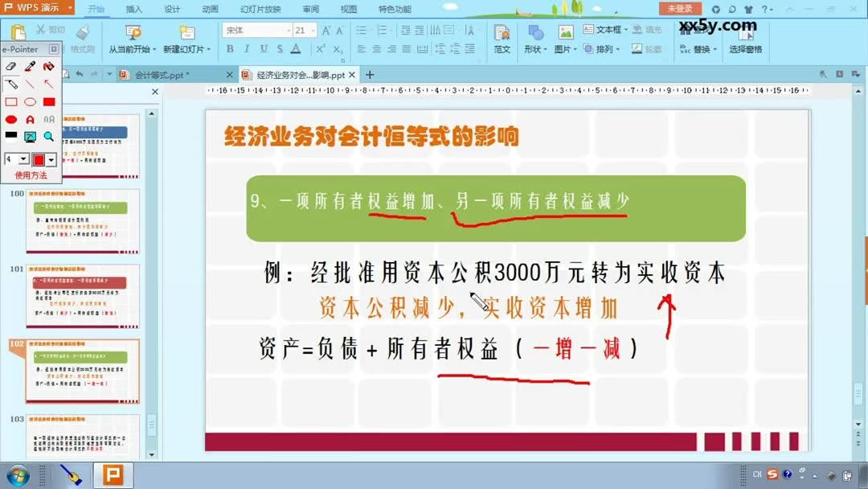868x489 pixels.
Task: Insert a text box with 文本框 icon
Action: point(604,30)
